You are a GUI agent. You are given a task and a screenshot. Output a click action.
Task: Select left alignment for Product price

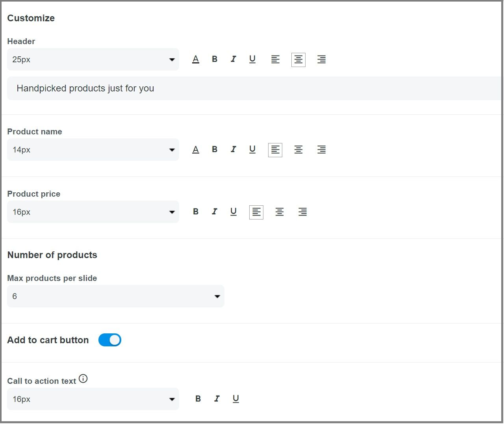coord(256,212)
